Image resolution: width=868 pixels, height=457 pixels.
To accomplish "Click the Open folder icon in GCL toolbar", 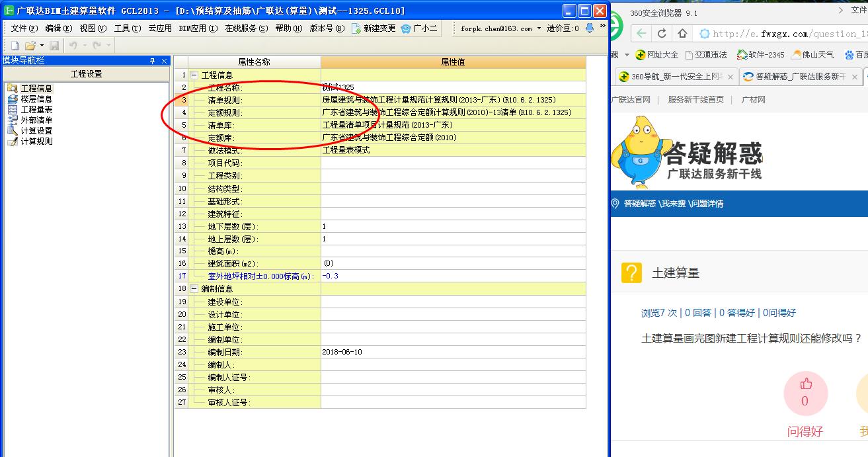I will (30, 46).
